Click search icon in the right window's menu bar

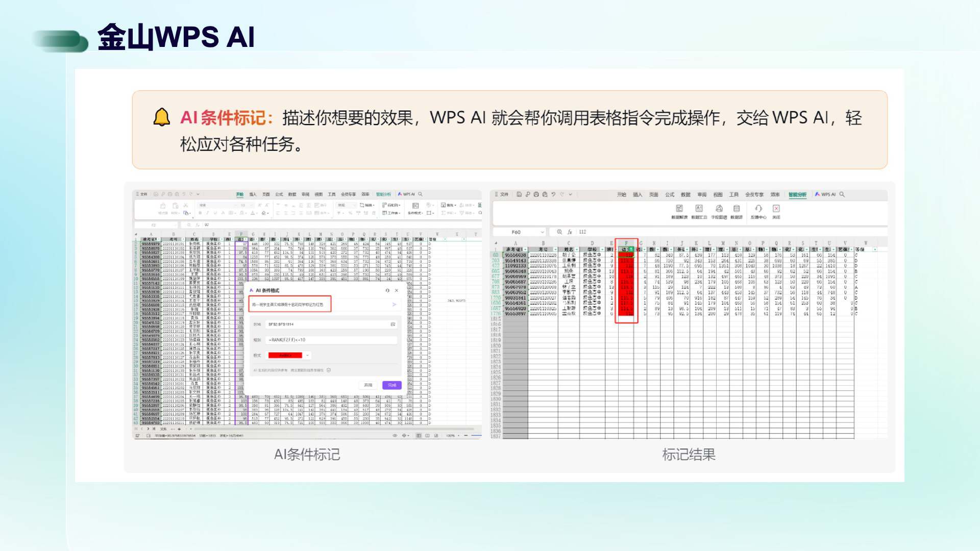point(842,194)
